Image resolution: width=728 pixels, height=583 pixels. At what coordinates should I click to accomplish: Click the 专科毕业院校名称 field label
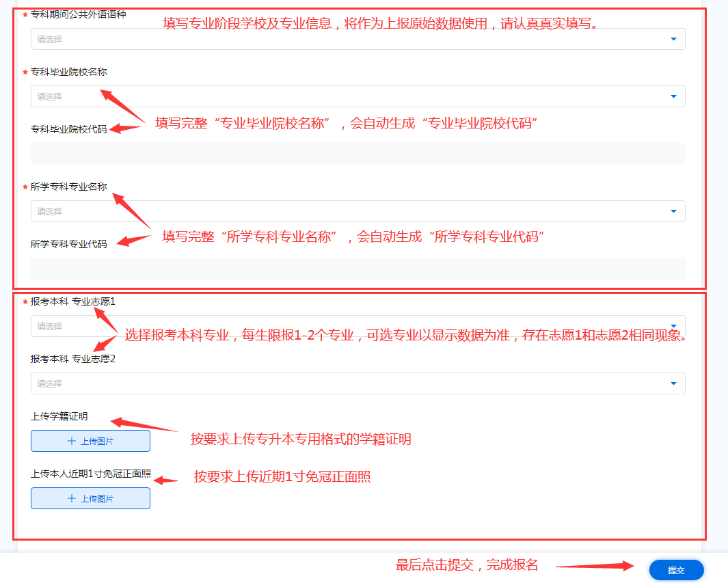(x=68, y=72)
